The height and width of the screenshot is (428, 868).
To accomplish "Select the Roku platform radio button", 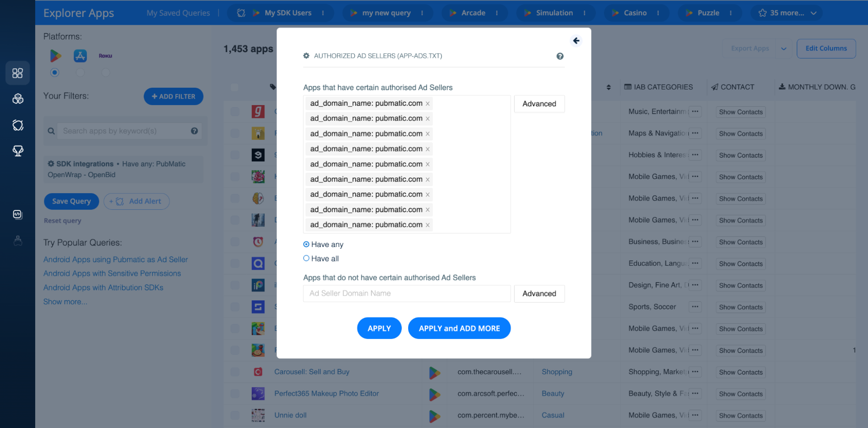I will tap(106, 72).
